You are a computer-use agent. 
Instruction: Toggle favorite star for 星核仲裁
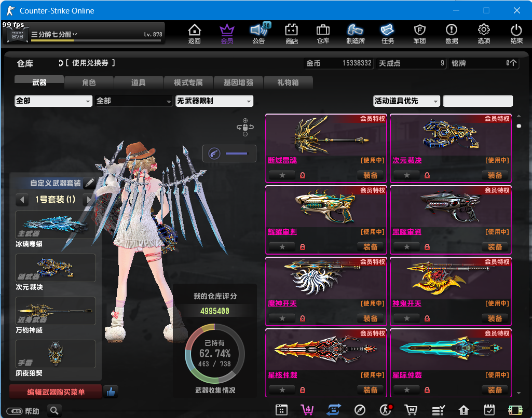pyautogui.click(x=282, y=390)
